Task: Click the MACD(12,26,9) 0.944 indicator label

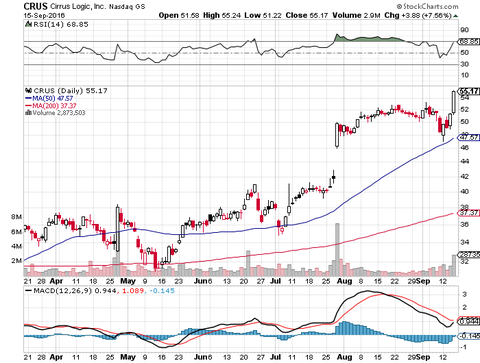Action: click(75, 291)
